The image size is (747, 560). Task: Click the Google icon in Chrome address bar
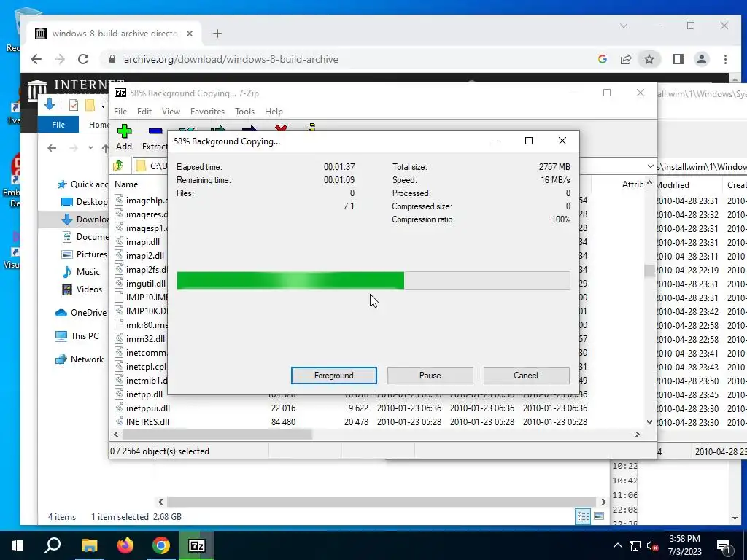click(603, 59)
